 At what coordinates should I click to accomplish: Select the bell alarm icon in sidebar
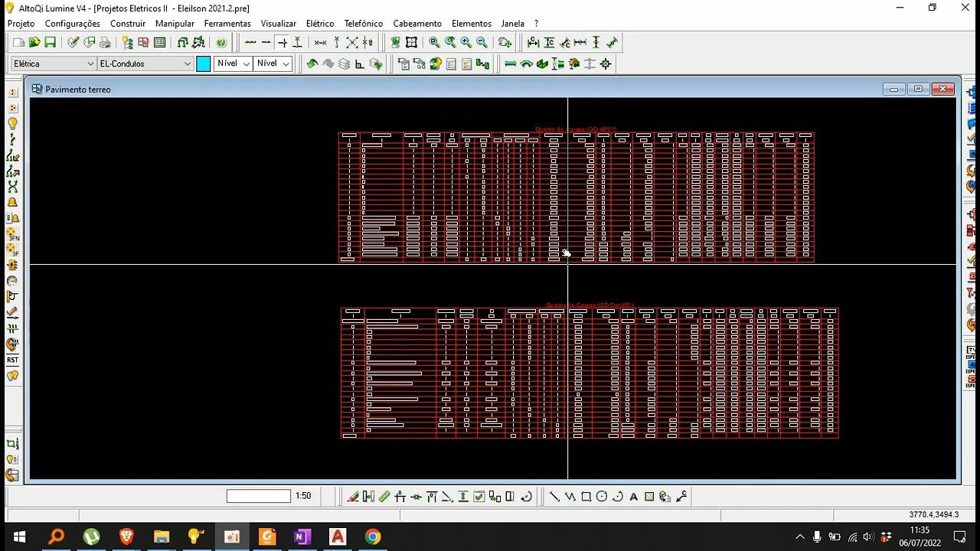pyautogui.click(x=12, y=202)
